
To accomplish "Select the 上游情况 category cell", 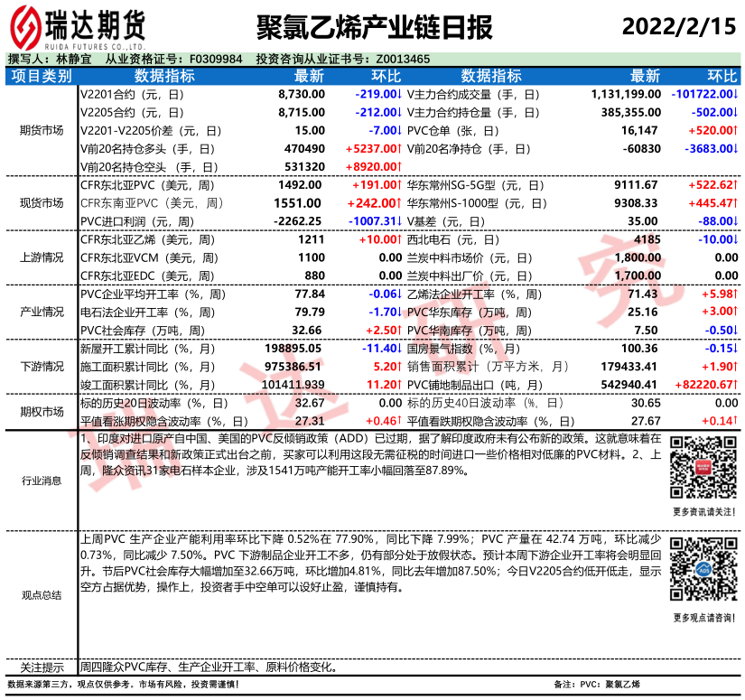I will click(42, 257).
